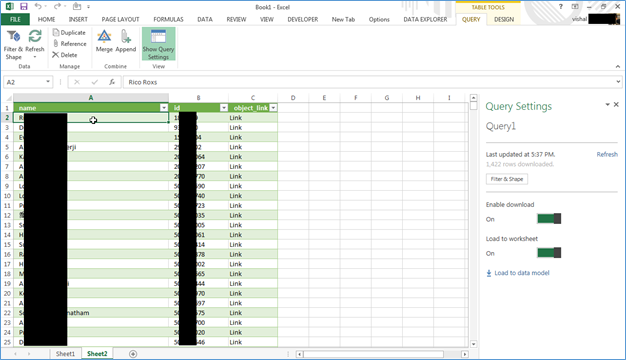
Task: Open the Filter & Shape ribbon tool
Action: [x=13, y=45]
